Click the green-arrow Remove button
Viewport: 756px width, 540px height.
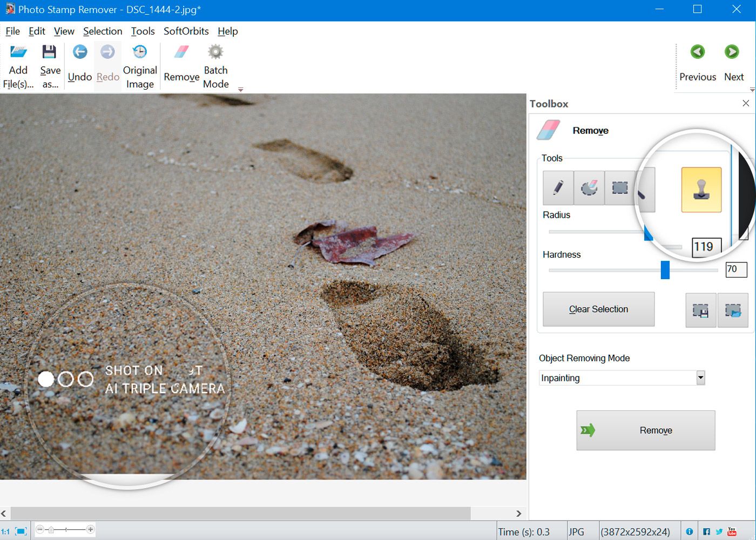tap(645, 430)
